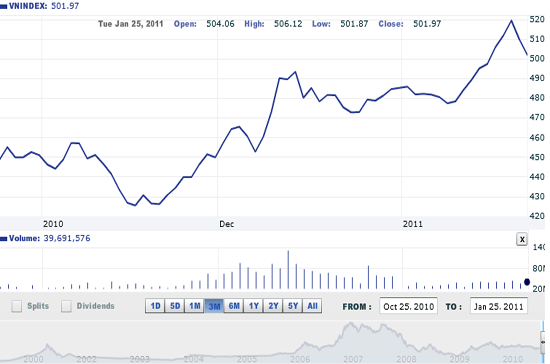Click the 470 price axis label
The image size is (550, 364).
coord(537,117)
